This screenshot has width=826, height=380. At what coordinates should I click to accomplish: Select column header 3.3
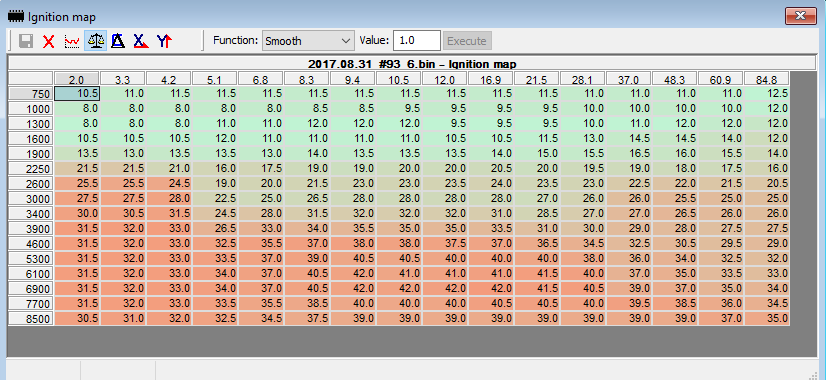123,80
